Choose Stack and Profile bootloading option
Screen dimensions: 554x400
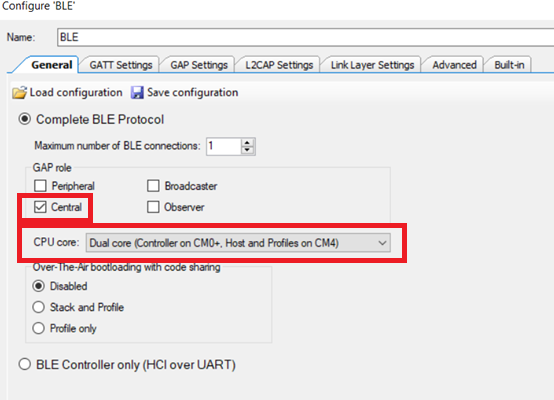click(x=39, y=307)
